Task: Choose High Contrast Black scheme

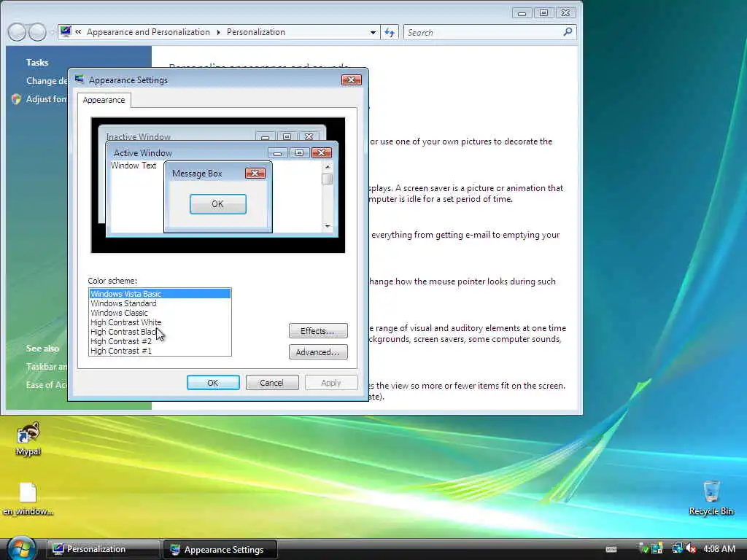Action: click(160, 332)
